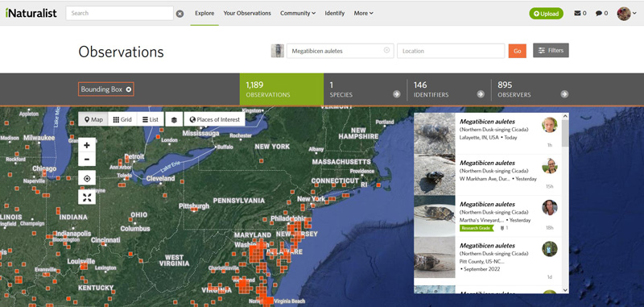Open the Species tab arrow

(396, 94)
